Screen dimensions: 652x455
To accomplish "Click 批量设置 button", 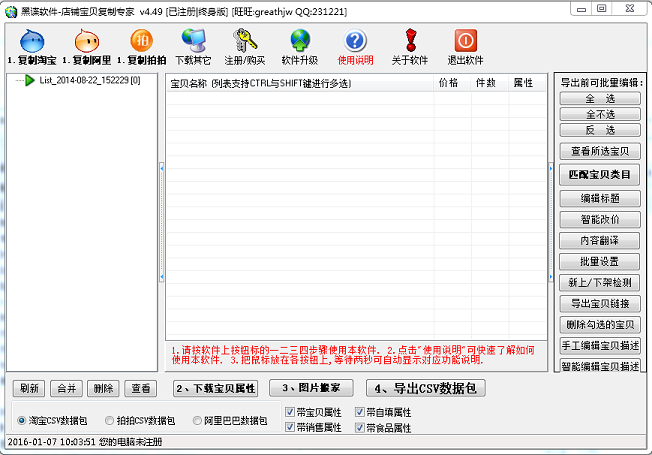I will coord(600,262).
